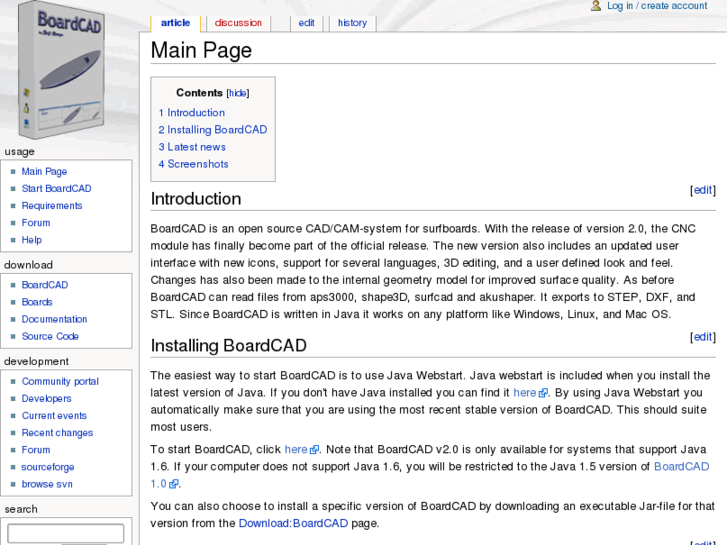The image size is (727, 545).
Task: Open Community portal link
Action: point(60,382)
